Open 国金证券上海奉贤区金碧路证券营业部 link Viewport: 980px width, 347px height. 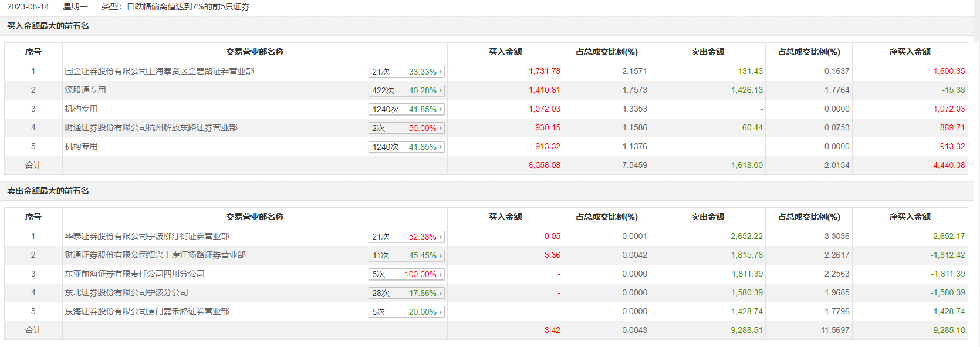pyautogui.click(x=159, y=71)
